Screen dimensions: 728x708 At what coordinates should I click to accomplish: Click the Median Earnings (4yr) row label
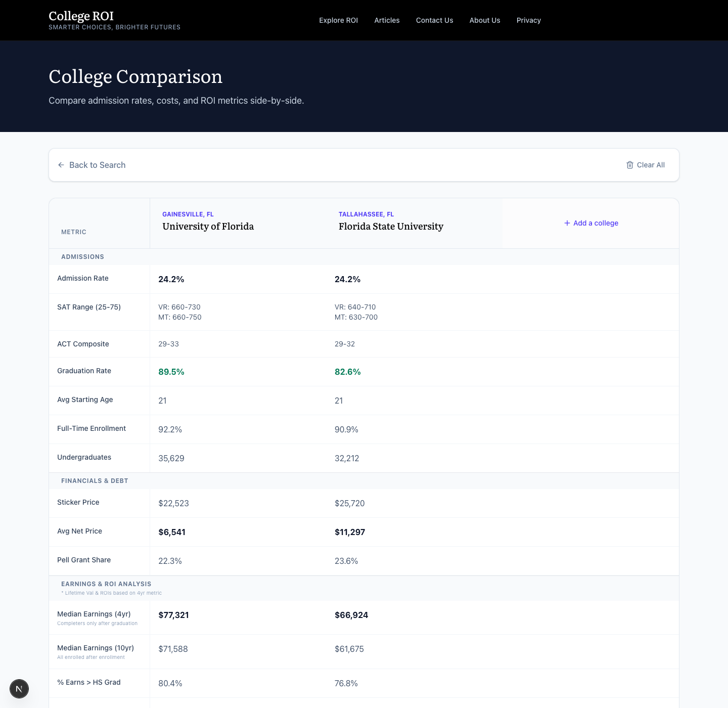pyautogui.click(x=94, y=614)
